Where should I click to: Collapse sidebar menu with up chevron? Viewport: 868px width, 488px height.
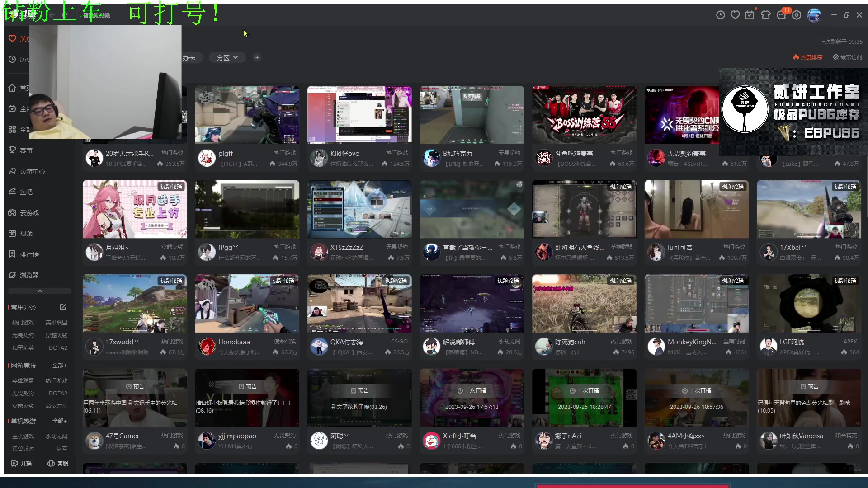click(x=40, y=291)
